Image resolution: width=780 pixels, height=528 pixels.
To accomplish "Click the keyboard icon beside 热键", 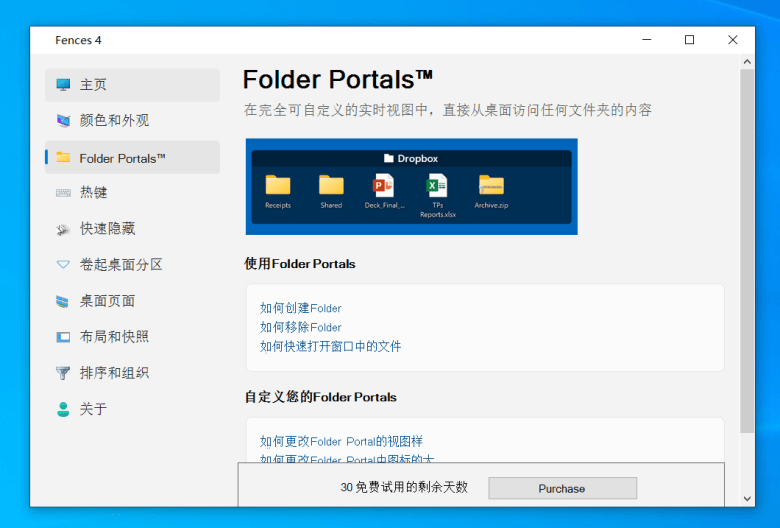I will coord(63,193).
